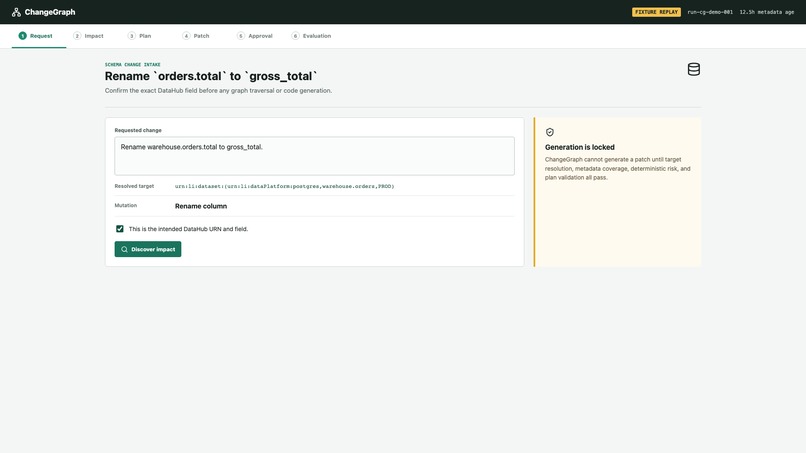This screenshot has width=806, height=453.
Task: Click the ChangeGraph brand name
Action: pyautogui.click(x=50, y=12)
